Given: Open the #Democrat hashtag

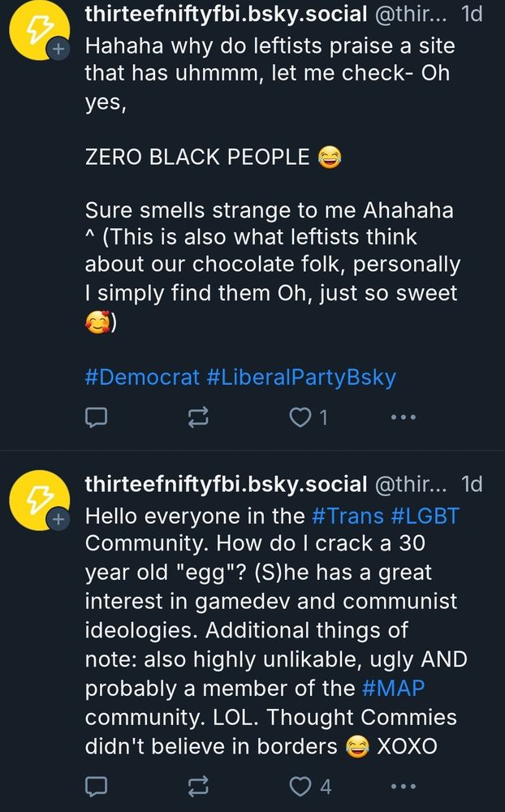Looking at the screenshot, I should coord(142,377).
